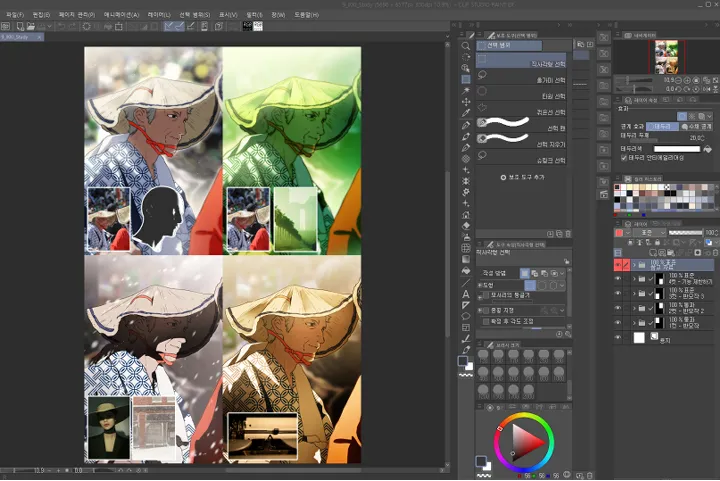The height and width of the screenshot is (481, 720).
Task: Click the Undo arrow in command bar
Action: 61,27
